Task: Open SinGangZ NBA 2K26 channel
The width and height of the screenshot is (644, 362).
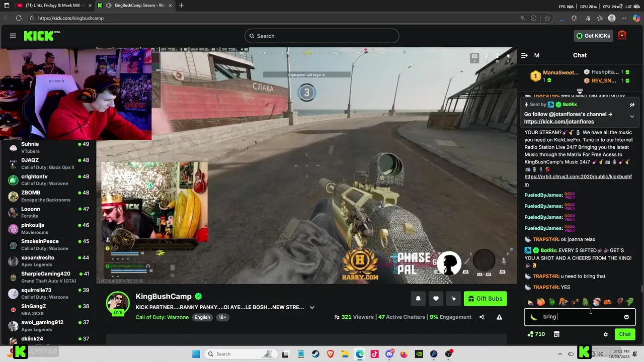Action: (x=48, y=310)
